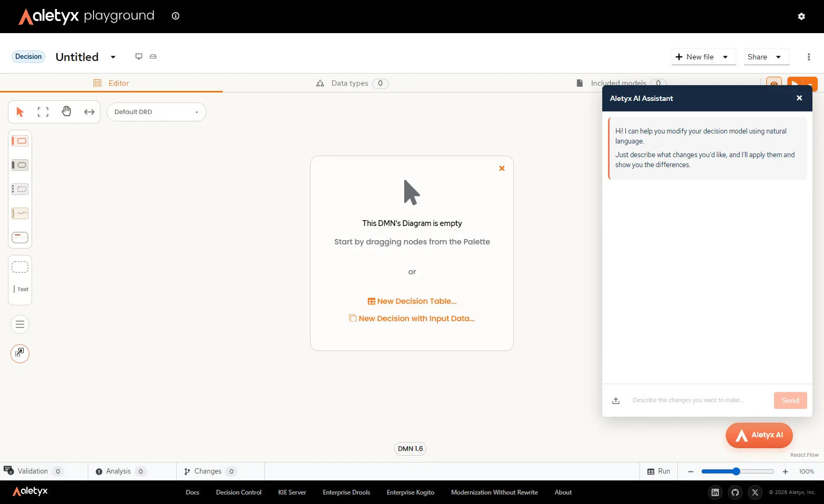Open the external nodes round button
Image resolution: width=824 pixels, height=504 pixels.
coord(20,353)
